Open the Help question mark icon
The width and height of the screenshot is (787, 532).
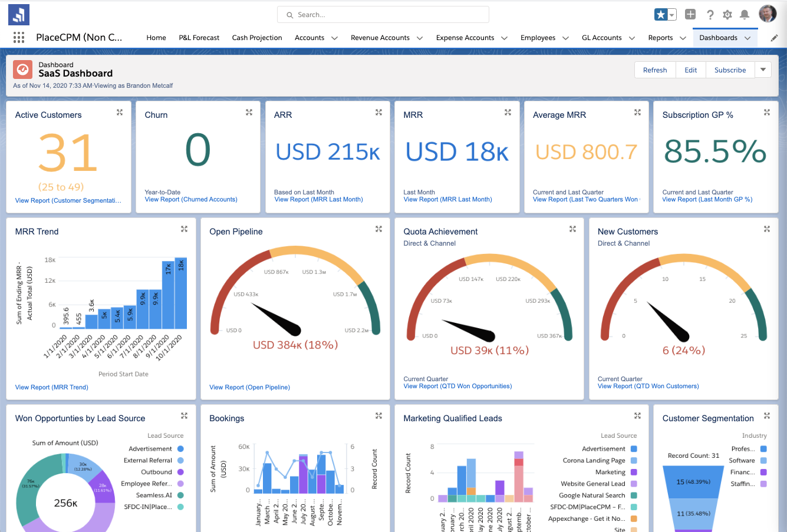pyautogui.click(x=710, y=15)
